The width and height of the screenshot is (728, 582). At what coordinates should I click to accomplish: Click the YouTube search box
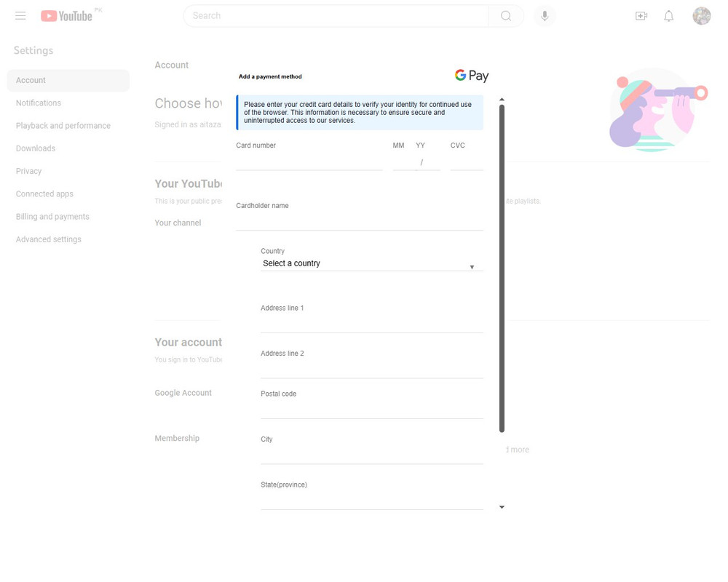[336, 16]
